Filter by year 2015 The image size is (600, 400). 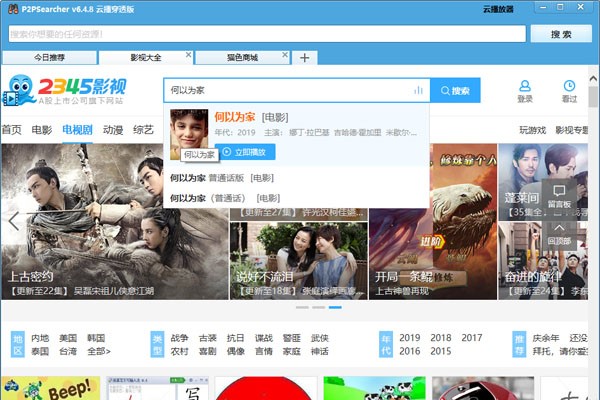(x=441, y=351)
